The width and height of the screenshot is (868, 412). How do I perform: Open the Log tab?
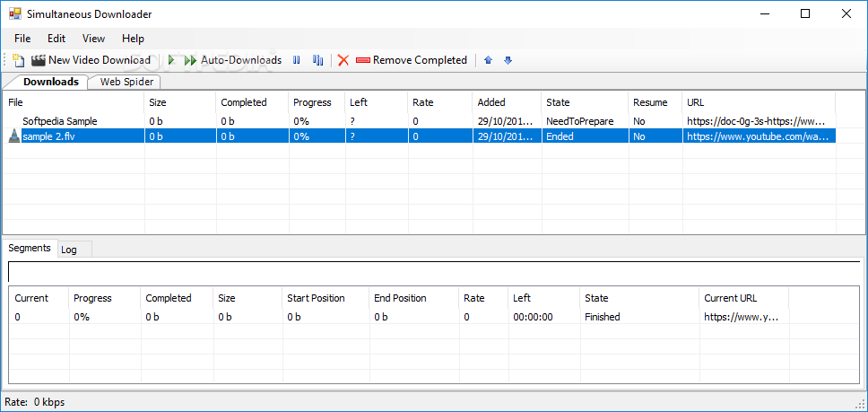(69, 250)
